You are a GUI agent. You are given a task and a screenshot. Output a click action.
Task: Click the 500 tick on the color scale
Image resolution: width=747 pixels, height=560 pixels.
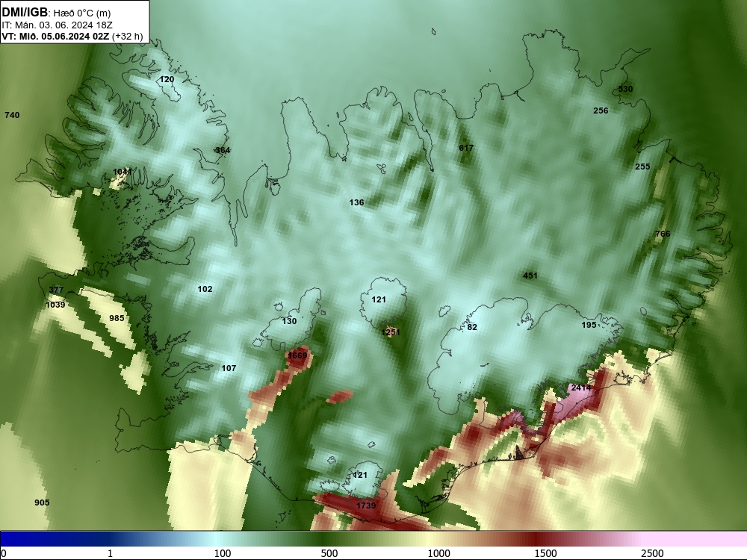[x=329, y=553]
